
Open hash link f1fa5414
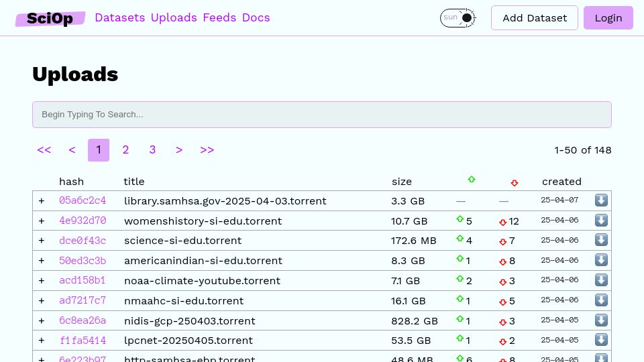[x=83, y=341]
